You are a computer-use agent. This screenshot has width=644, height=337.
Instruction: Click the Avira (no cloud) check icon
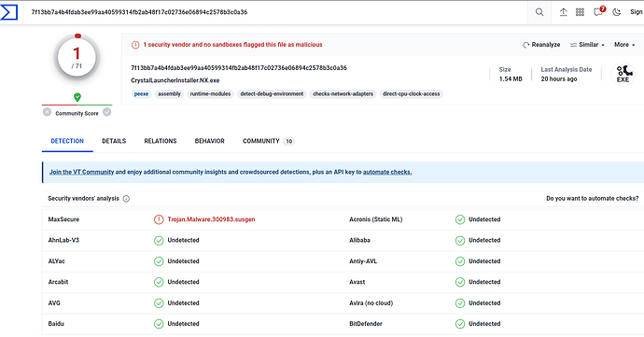tap(460, 303)
